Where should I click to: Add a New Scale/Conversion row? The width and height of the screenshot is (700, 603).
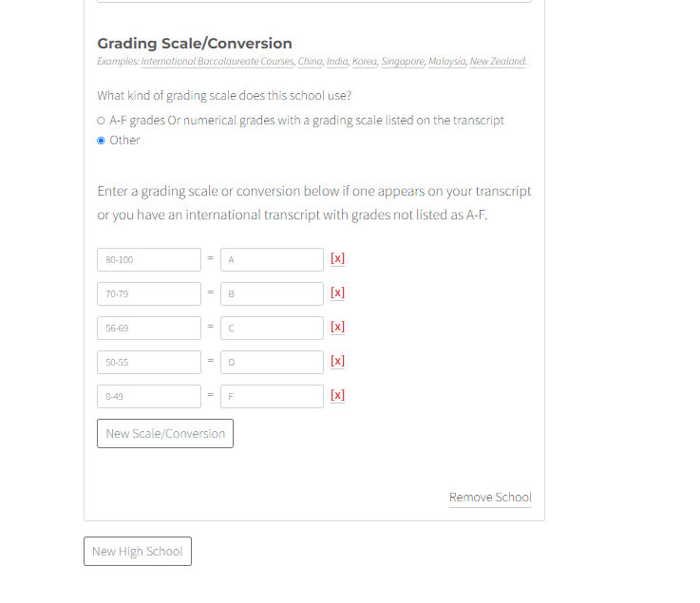165,433
